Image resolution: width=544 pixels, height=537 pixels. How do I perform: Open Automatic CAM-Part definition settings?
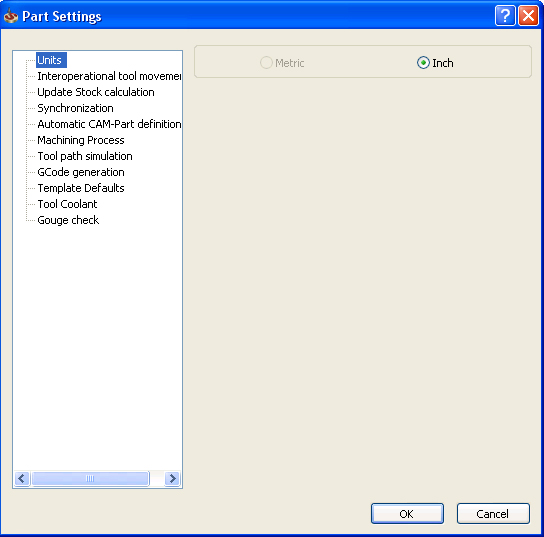[x=109, y=124]
